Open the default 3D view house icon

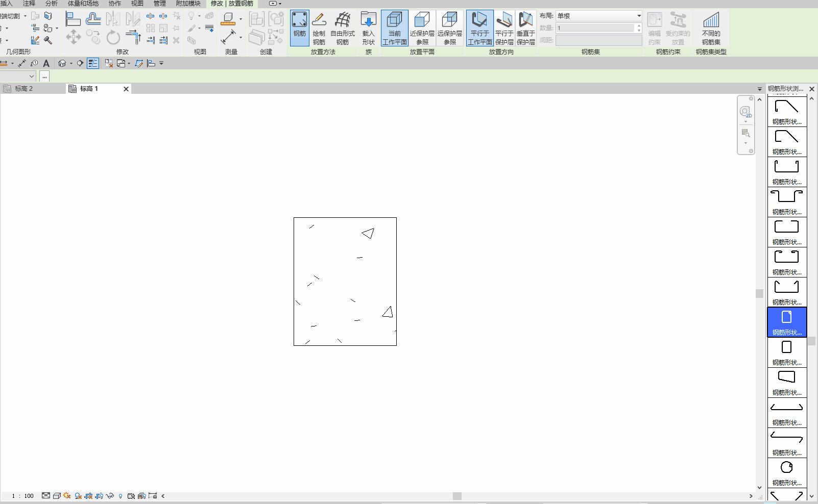tap(62, 63)
